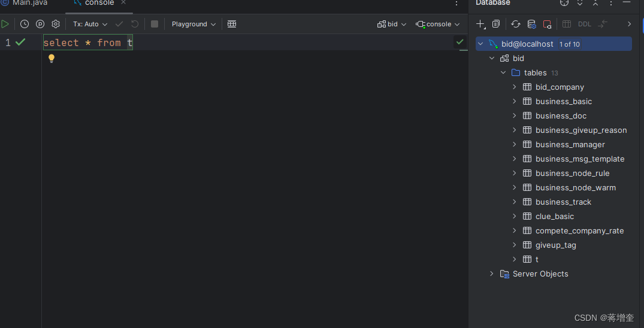Viewport: 644px width, 328px height.
Task: Commit the transaction checkmark icon
Action: tap(119, 24)
